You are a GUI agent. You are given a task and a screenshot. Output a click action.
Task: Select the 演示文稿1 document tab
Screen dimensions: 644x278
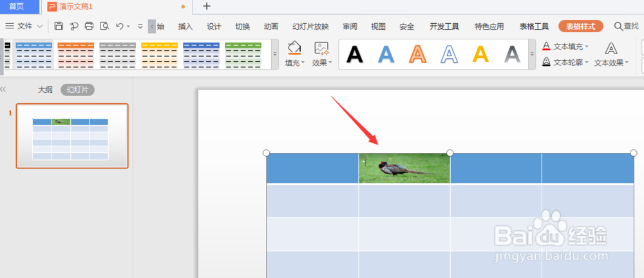(x=76, y=6)
